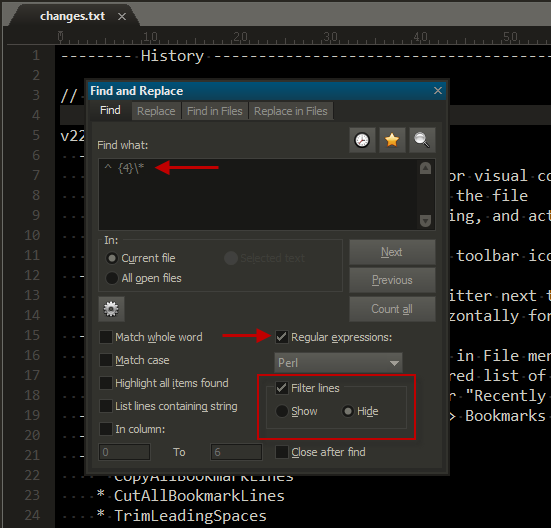
Task: Open the favorites star icon
Action: pos(392,140)
